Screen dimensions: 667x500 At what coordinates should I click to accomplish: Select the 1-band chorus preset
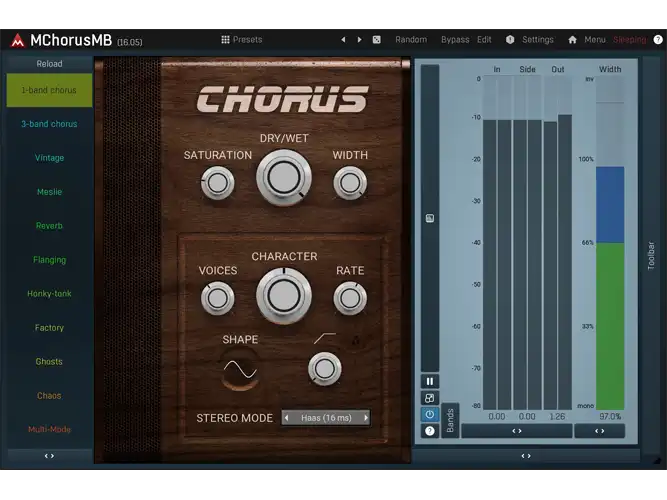pyautogui.click(x=49, y=90)
